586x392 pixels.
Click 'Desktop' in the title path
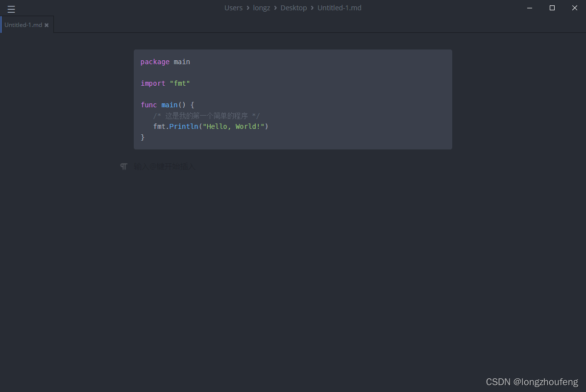pyautogui.click(x=293, y=8)
